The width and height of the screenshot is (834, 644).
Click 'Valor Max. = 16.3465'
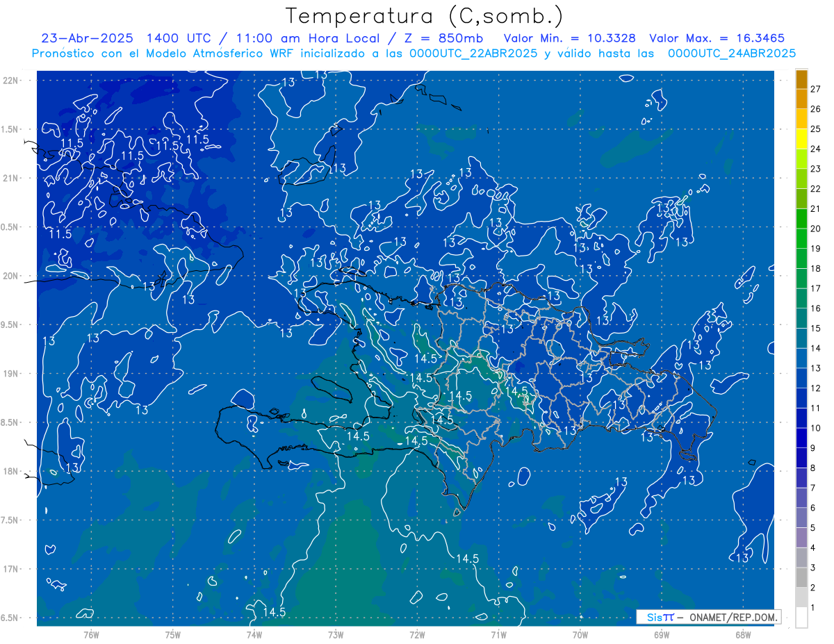point(717,38)
